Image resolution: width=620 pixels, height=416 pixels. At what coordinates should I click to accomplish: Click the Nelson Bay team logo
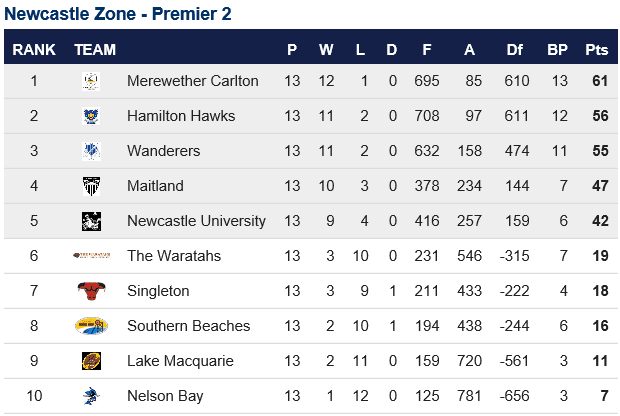point(91,396)
